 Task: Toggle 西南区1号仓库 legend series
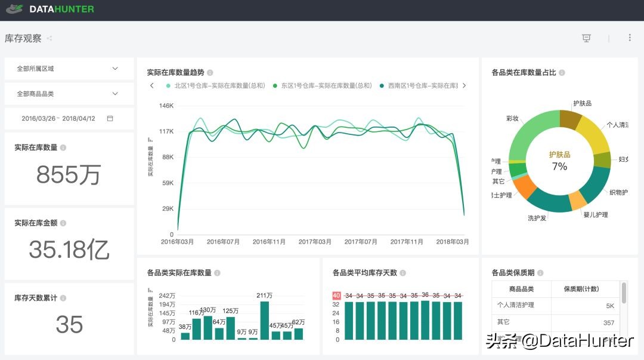419,85
